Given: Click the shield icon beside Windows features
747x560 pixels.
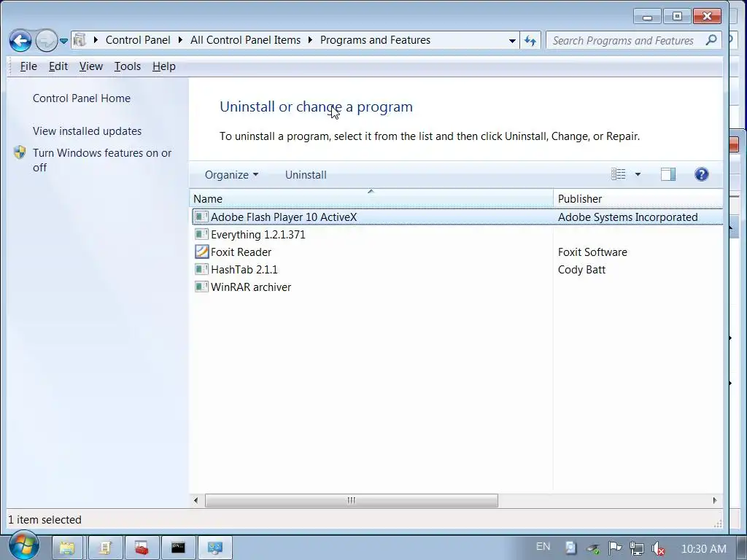Looking at the screenshot, I should click(x=20, y=152).
